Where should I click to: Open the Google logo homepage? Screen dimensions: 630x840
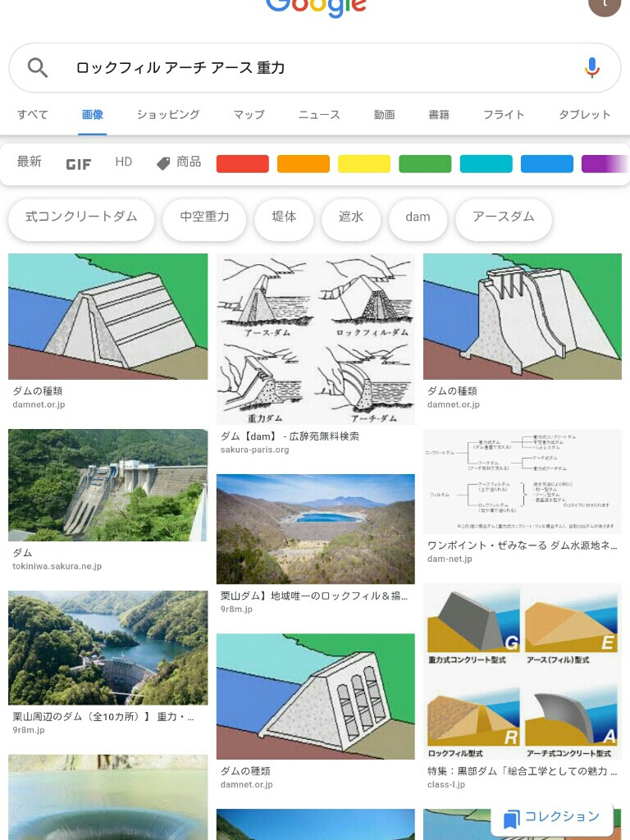pyautogui.click(x=316, y=7)
